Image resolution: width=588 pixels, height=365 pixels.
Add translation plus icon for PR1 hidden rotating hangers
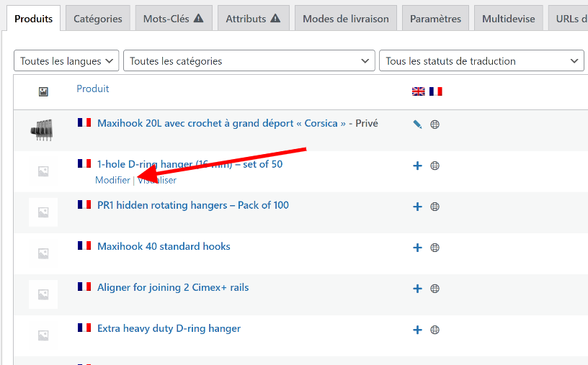[417, 207]
